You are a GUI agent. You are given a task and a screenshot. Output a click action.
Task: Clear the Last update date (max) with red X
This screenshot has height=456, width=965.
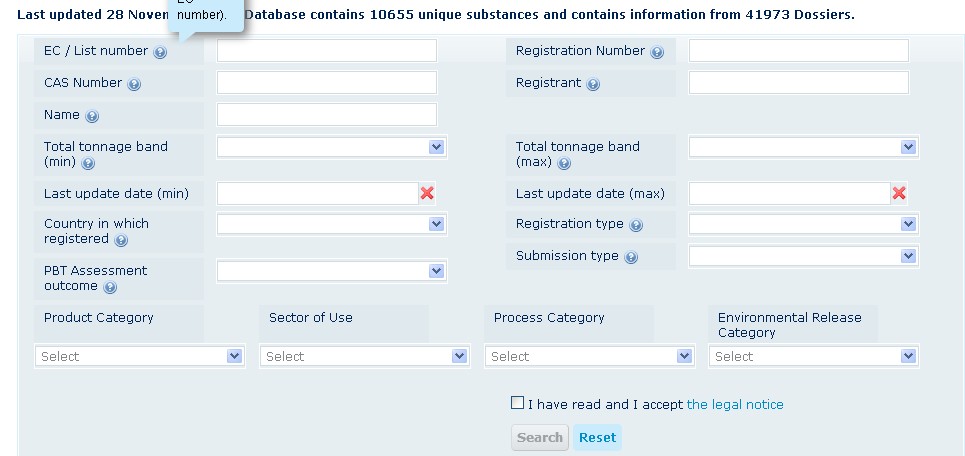click(x=899, y=193)
